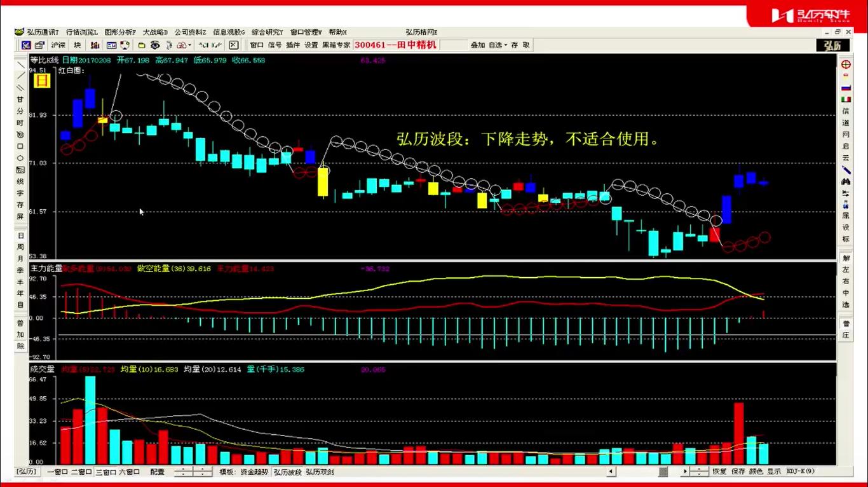
Task: Click the red-blue flag icon in right sidebar
Action: pos(846,88)
